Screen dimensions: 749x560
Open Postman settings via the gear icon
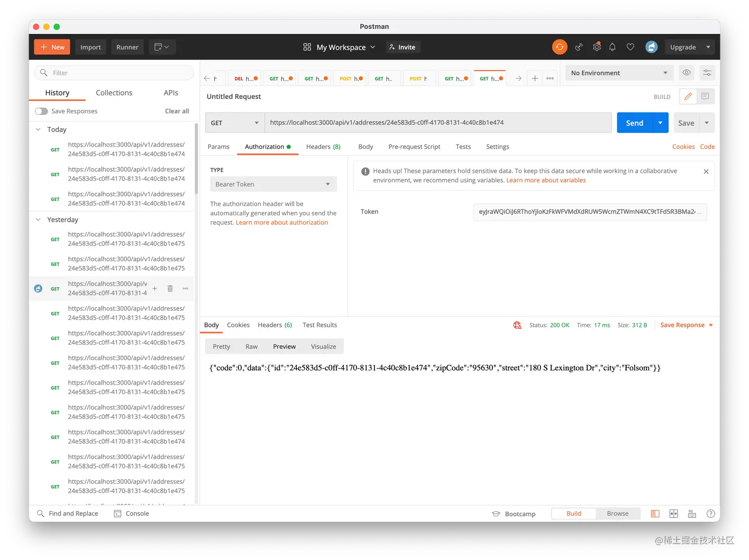click(596, 47)
